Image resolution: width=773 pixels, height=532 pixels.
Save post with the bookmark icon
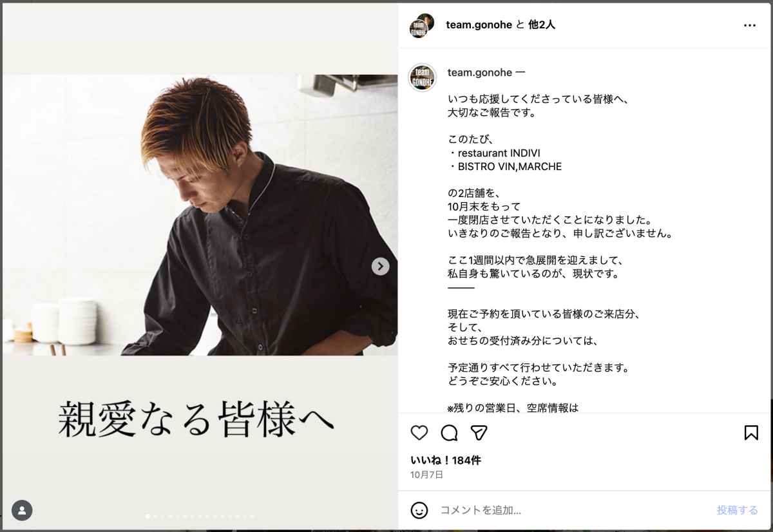click(x=751, y=433)
